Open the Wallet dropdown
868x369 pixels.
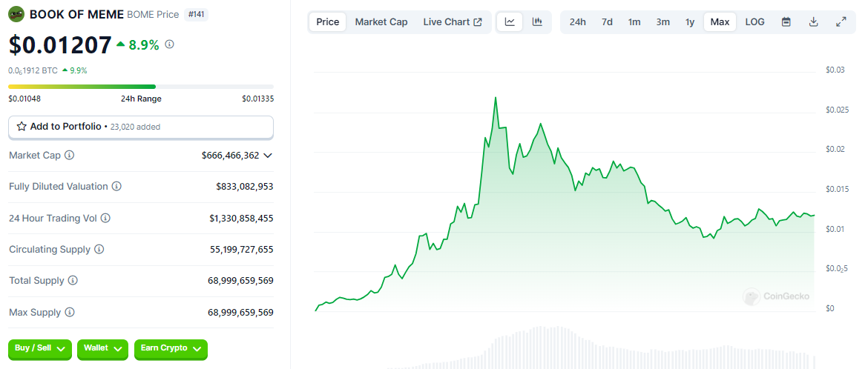(103, 348)
